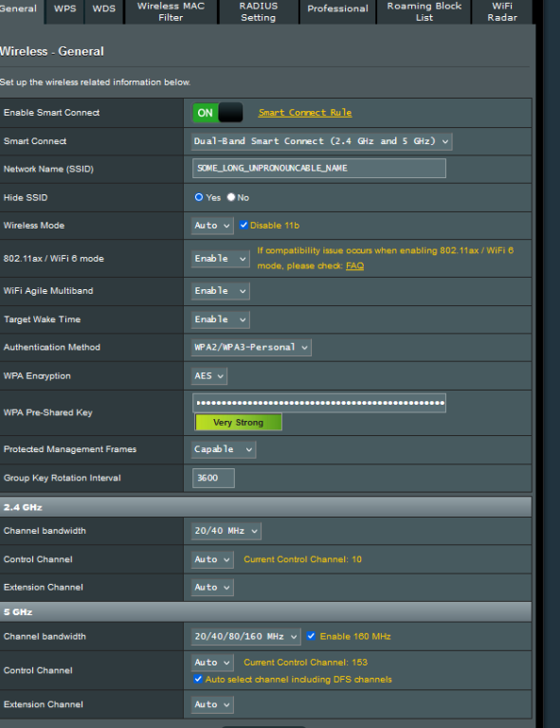Uncheck Auto select channel including DFS channels
The width and height of the screenshot is (560, 728).
(198, 680)
